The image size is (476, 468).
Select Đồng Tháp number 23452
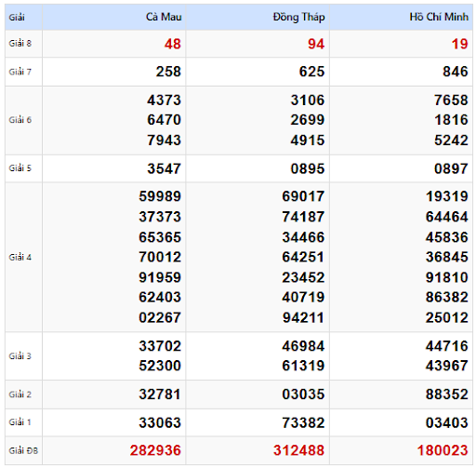[303, 277]
